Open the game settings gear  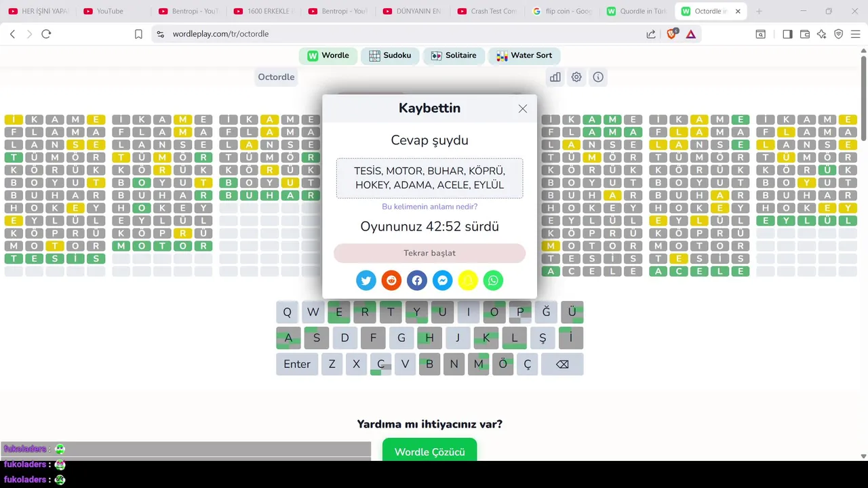[x=576, y=77]
